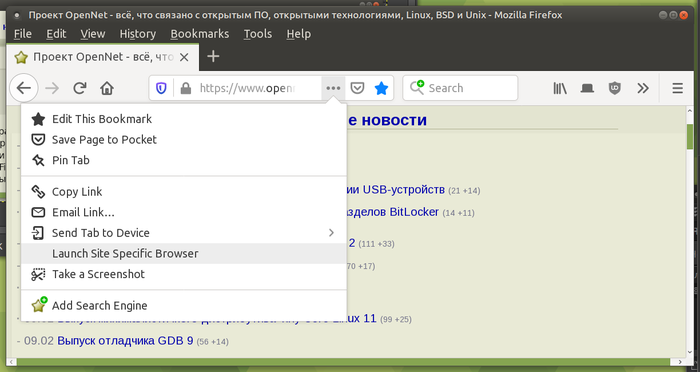The height and width of the screenshot is (372, 700).
Task: Reload the page with the refresh icon
Action: click(x=79, y=88)
